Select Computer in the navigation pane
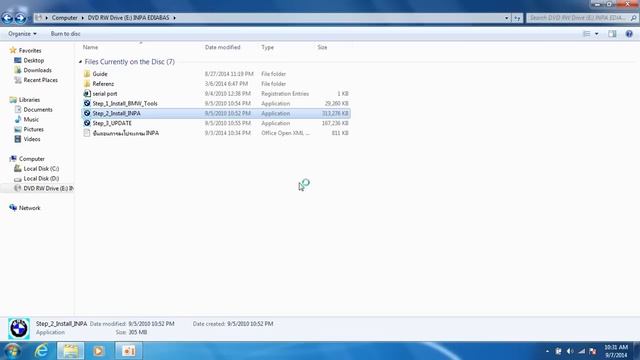Screen dimensions: 640x360 click(32, 159)
